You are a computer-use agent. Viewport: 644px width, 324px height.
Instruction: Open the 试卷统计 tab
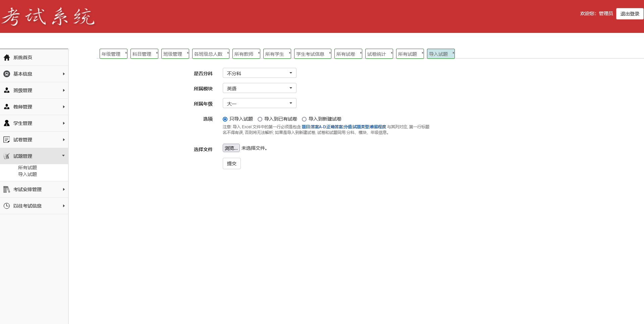click(x=376, y=54)
